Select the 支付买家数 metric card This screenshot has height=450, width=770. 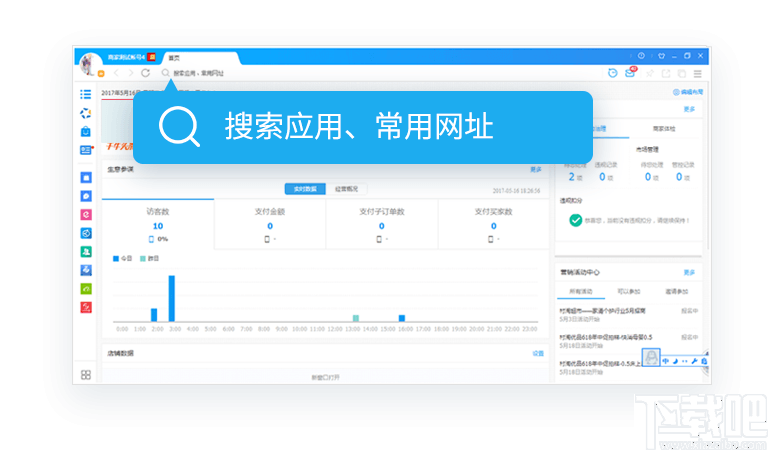494,225
